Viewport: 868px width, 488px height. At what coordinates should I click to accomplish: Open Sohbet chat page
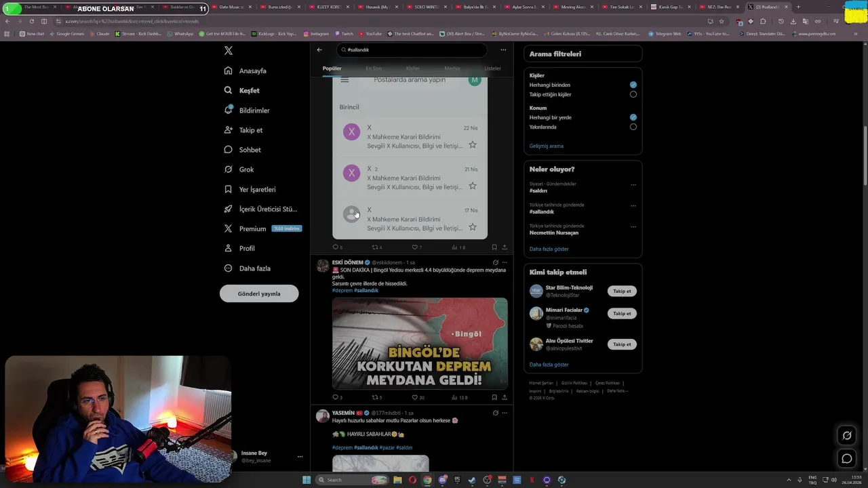[242, 150]
